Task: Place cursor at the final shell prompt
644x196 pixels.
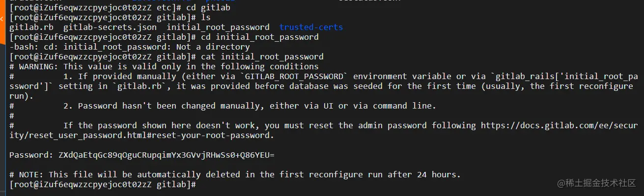Action: pyautogui.click(x=198, y=185)
